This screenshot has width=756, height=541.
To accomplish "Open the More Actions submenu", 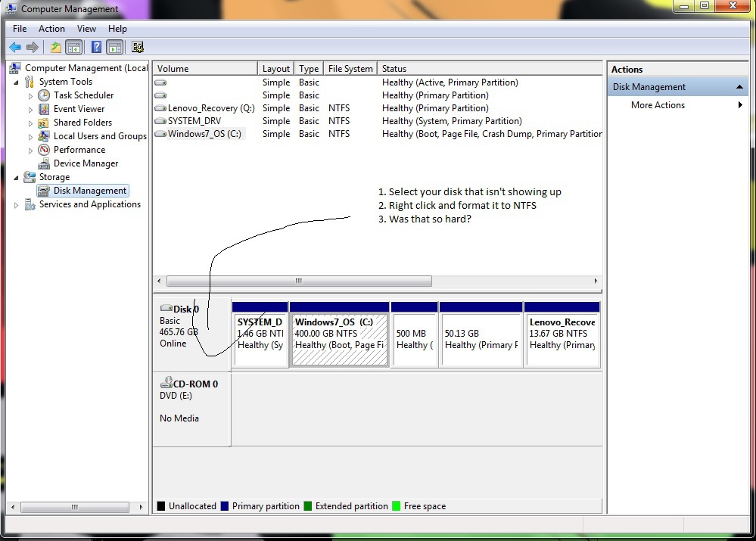I will click(x=658, y=105).
